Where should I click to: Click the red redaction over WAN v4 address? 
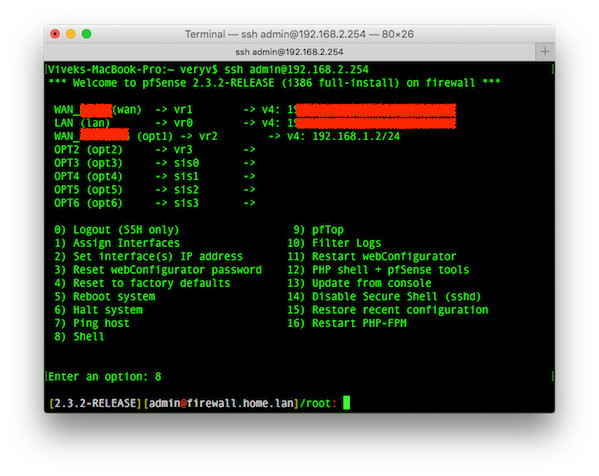coord(376,110)
